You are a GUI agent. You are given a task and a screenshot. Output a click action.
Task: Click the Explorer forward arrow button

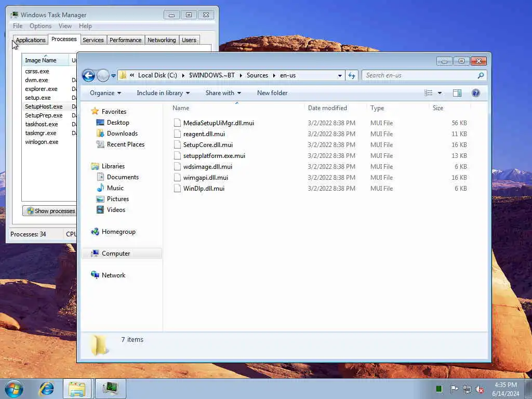point(103,75)
